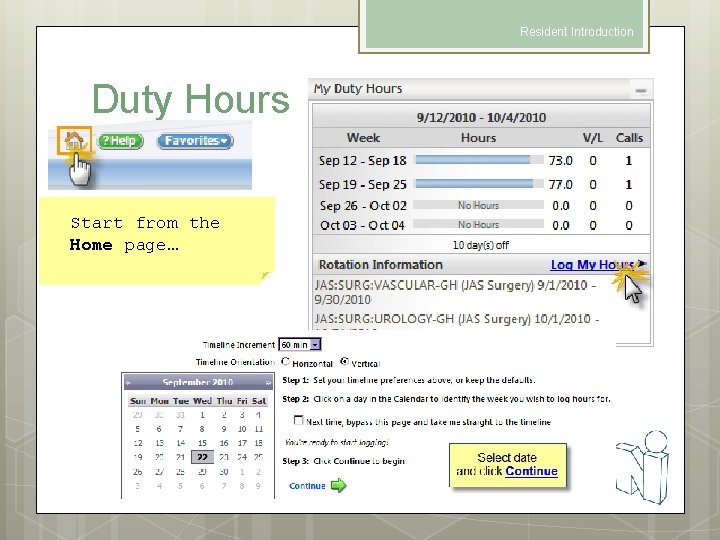Select the Vertical timeline orientation

(x=344, y=362)
